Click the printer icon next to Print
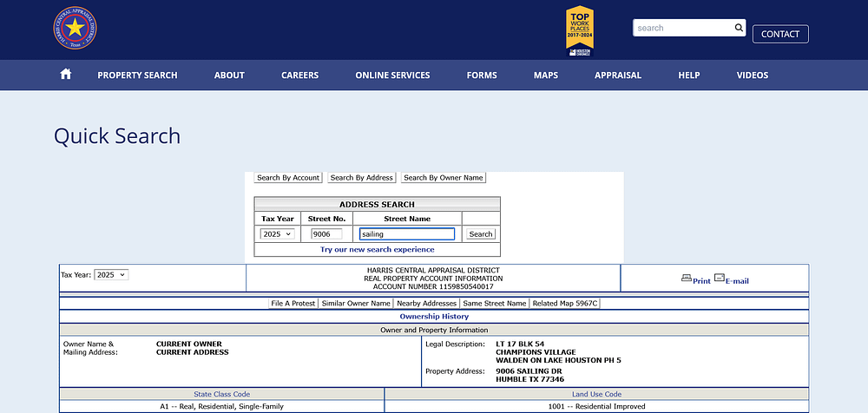868x413 pixels. pos(687,279)
